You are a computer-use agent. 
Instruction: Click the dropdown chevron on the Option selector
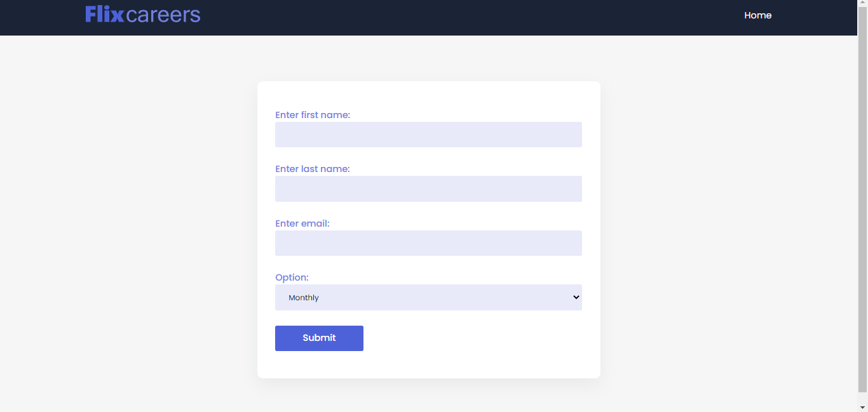(575, 297)
